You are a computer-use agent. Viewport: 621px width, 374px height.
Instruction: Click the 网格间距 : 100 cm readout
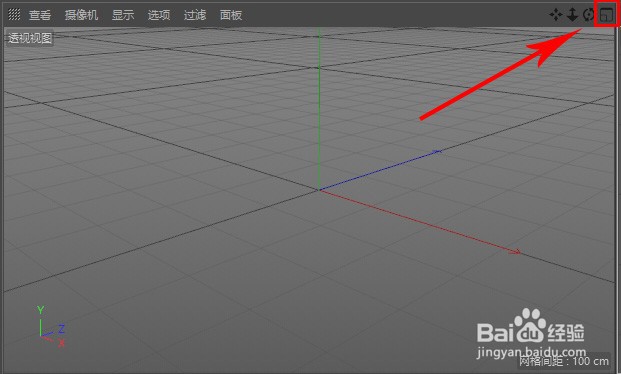pyautogui.click(x=564, y=361)
